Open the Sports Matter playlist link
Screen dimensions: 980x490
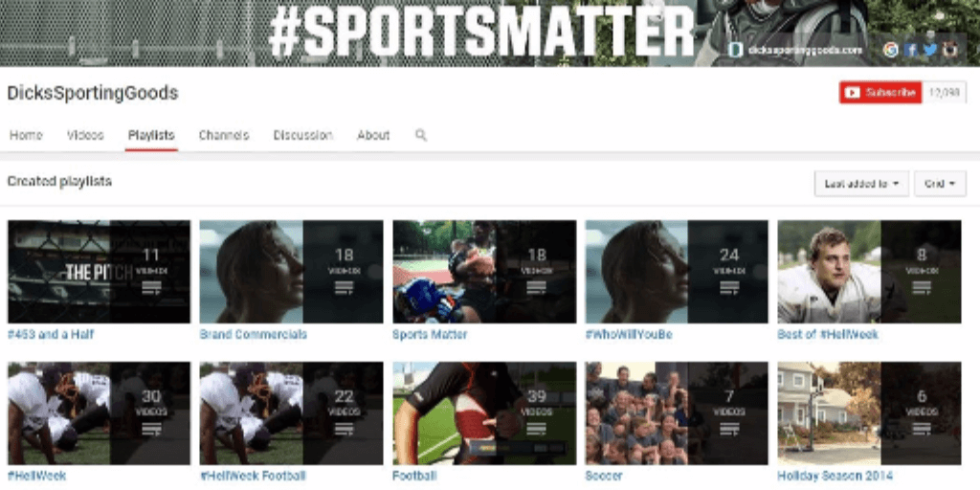point(430,334)
